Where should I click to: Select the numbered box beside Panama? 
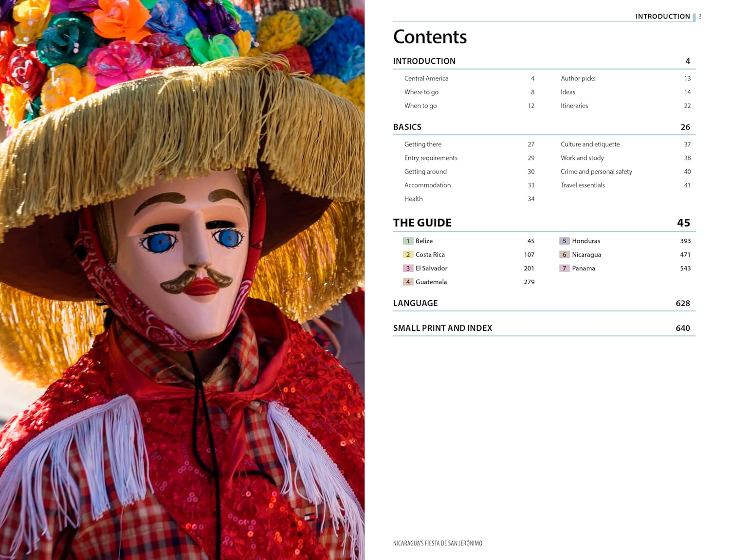[565, 268]
